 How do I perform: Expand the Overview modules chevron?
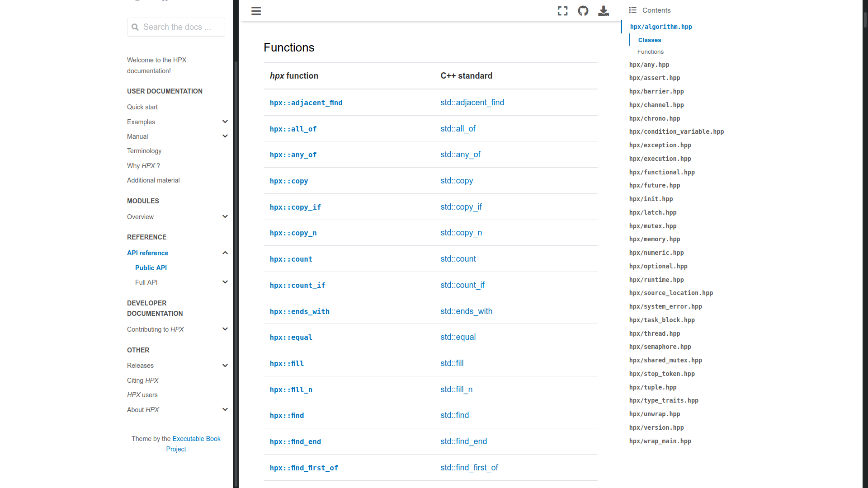[225, 216]
